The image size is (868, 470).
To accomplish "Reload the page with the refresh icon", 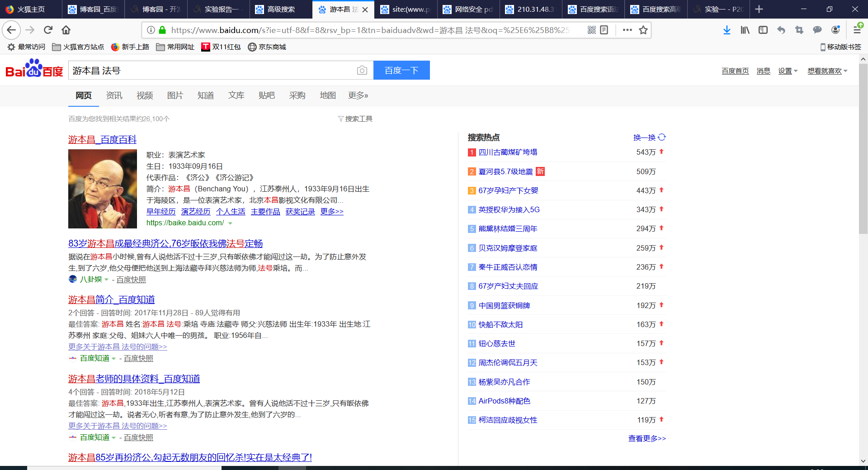I will click(48, 30).
